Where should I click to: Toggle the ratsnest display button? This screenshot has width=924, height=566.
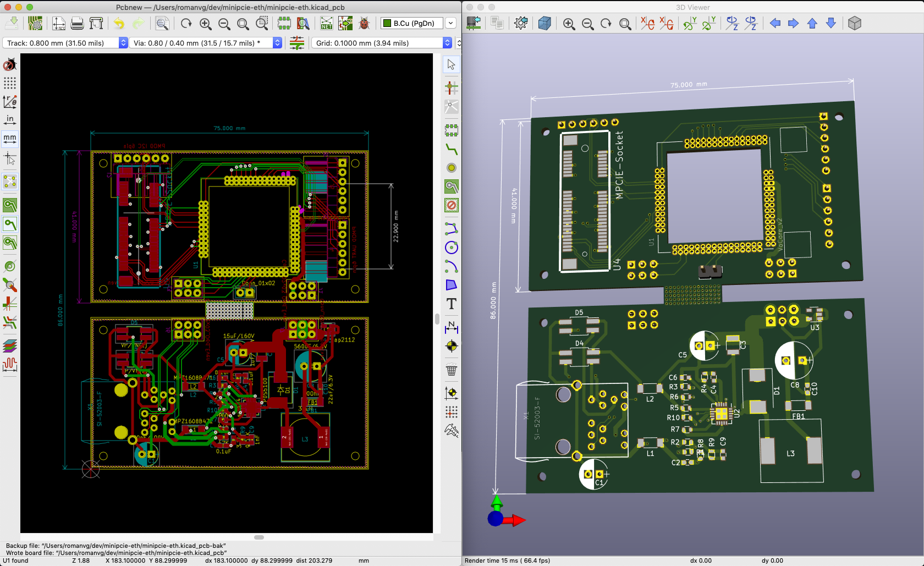pyautogui.click(x=10, y=182)
